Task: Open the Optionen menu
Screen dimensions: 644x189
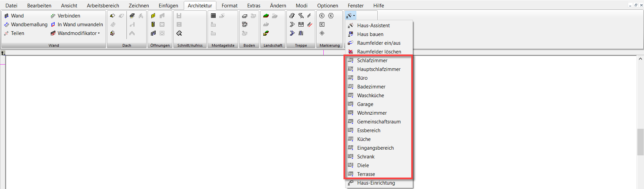Action: coord(328,6)
